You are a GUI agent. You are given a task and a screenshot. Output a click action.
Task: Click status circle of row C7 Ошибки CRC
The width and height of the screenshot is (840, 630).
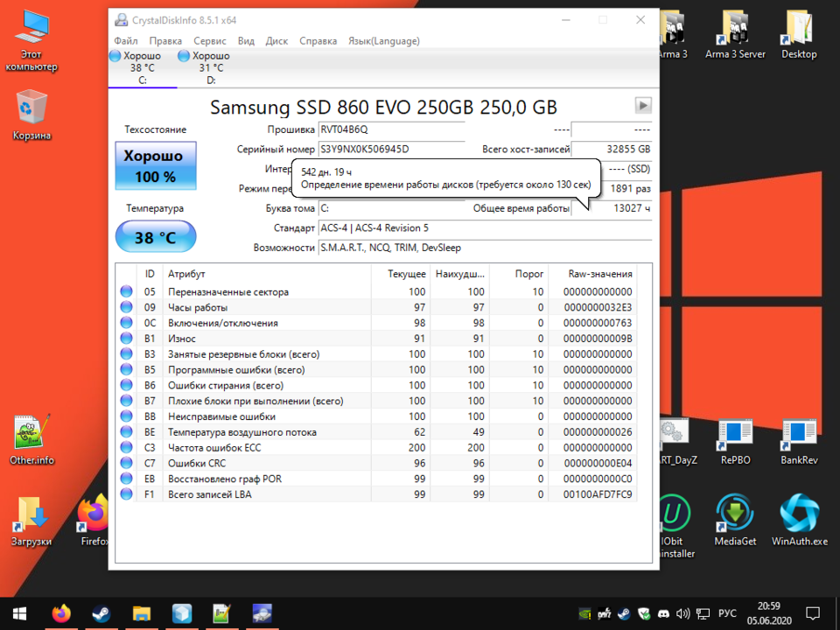[x=126, y=463]
